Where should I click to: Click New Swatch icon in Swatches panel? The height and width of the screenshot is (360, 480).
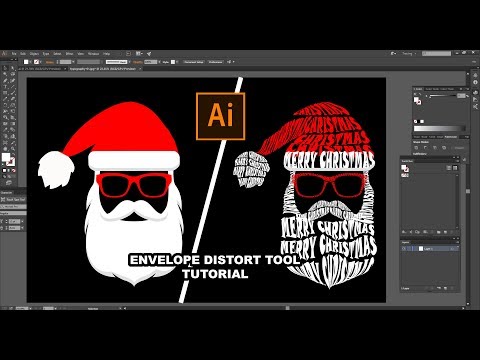(x=445, y=232)
